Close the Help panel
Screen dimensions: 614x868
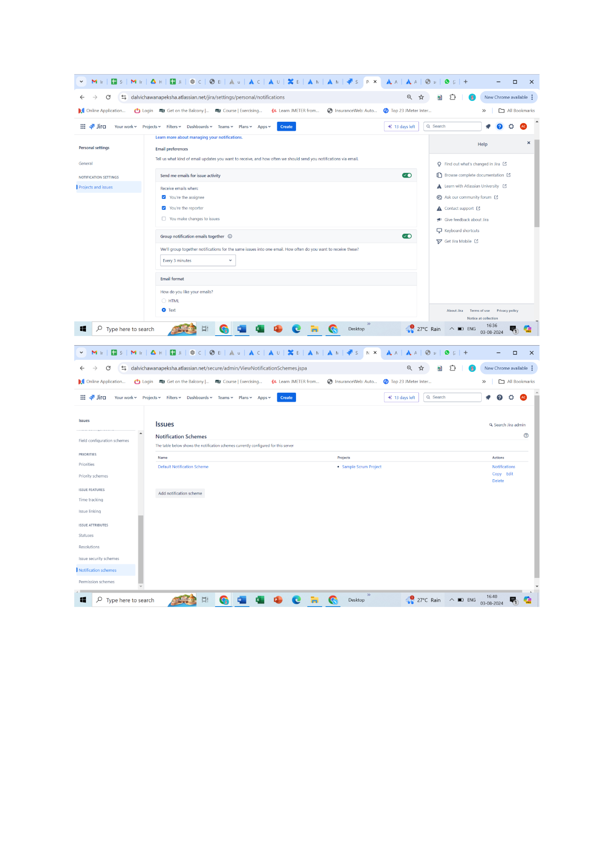[529, 143]
